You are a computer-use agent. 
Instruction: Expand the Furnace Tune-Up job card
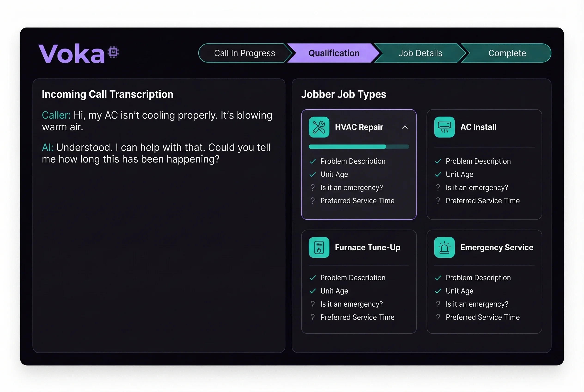coord(367,247)
